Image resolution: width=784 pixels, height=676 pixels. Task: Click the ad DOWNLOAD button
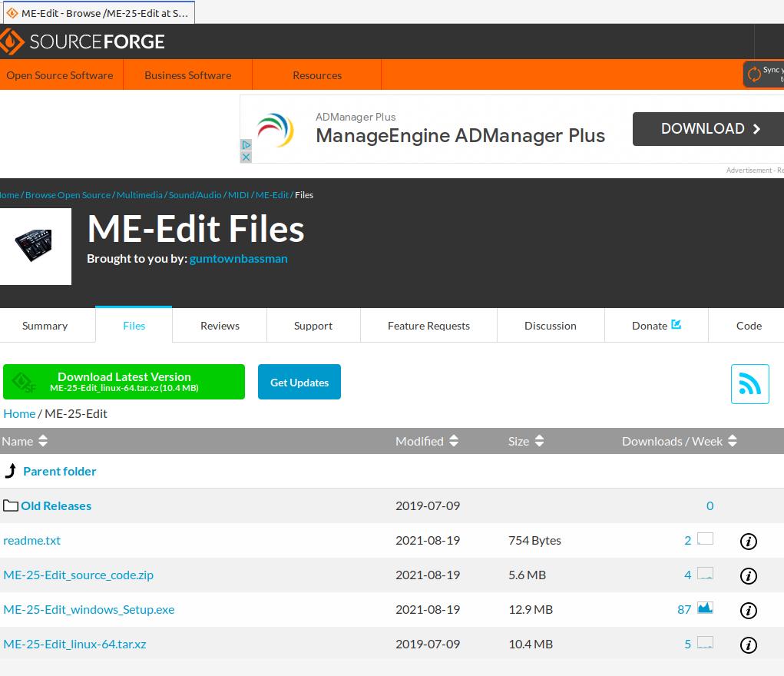tap(708, 129)
